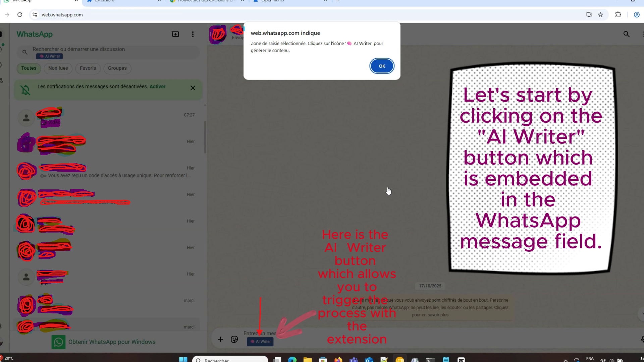Click Activer notifications link

coord(157,86)
